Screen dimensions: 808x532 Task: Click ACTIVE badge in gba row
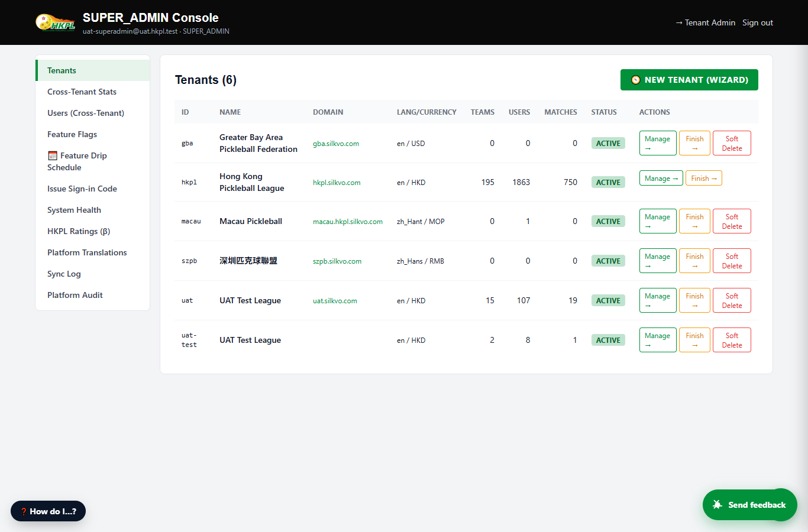tap(608, 143)
